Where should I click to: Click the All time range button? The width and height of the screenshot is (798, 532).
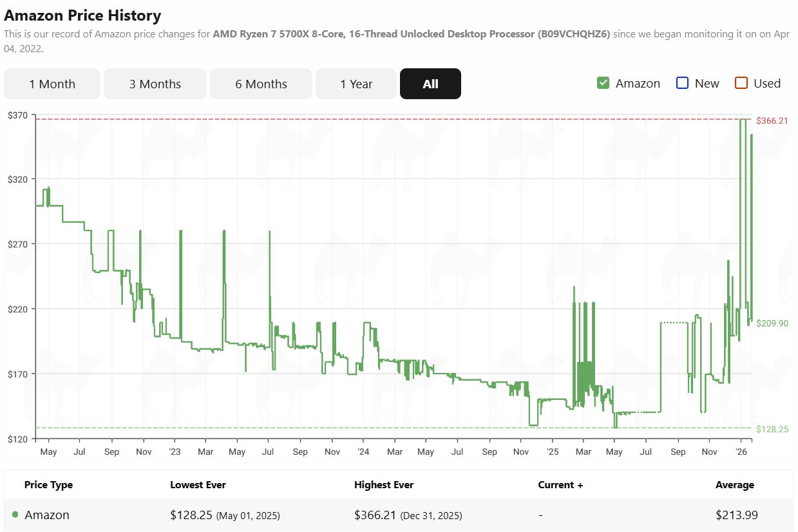point(430,84)
